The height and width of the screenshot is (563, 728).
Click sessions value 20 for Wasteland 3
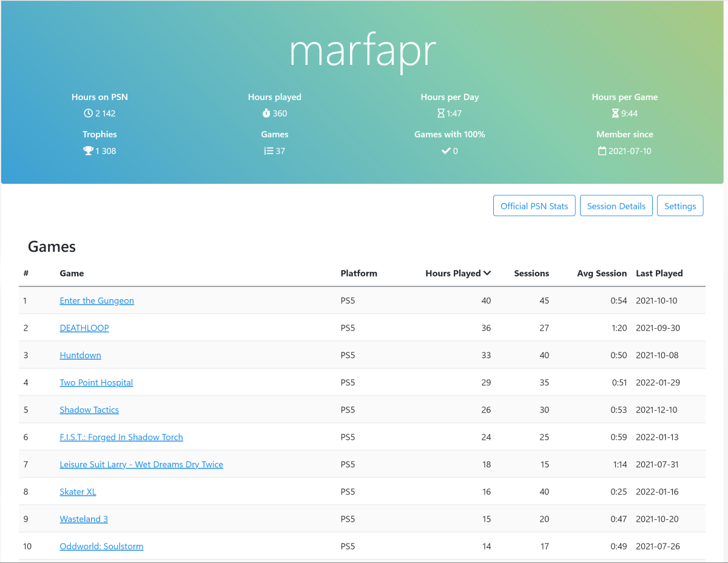tap(544, 519)
